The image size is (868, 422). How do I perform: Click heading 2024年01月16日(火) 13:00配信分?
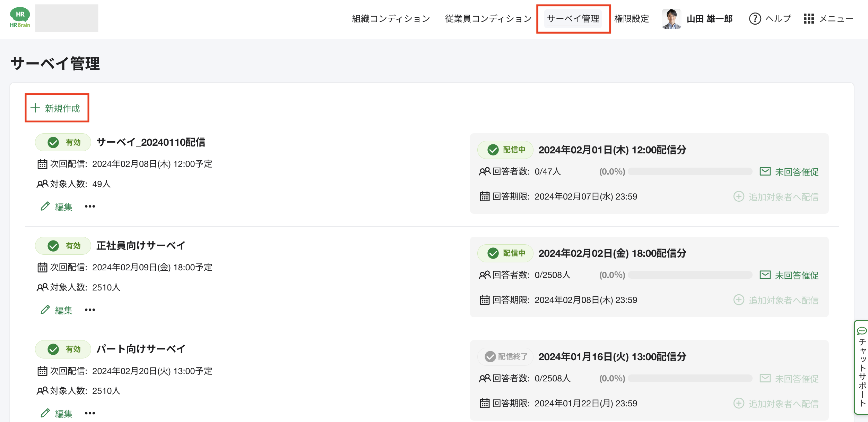[x=612, y=357]
